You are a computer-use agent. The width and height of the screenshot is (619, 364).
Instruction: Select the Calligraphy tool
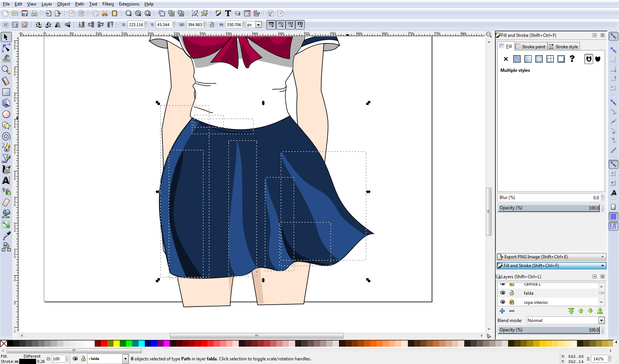[x=6, y=169]
